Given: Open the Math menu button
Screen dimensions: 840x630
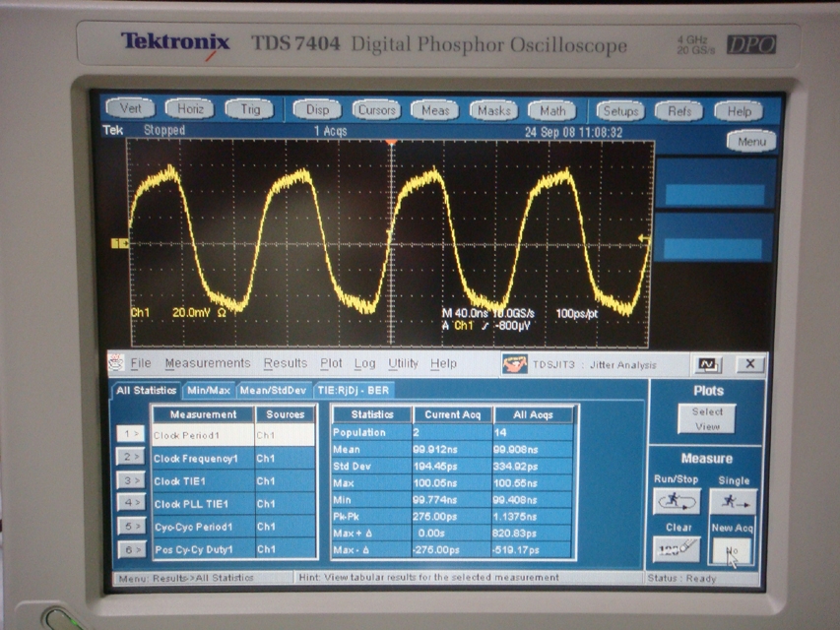Looking at the screenshot, I should [552, 111].
